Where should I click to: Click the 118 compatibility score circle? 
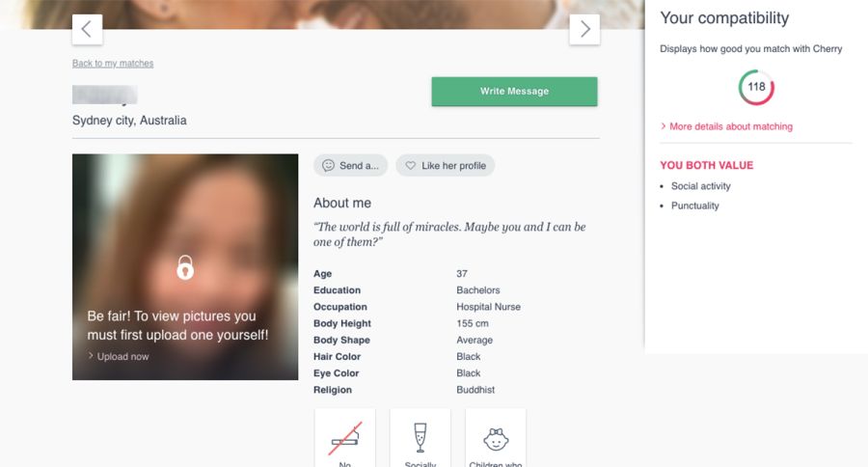[756, 87]
